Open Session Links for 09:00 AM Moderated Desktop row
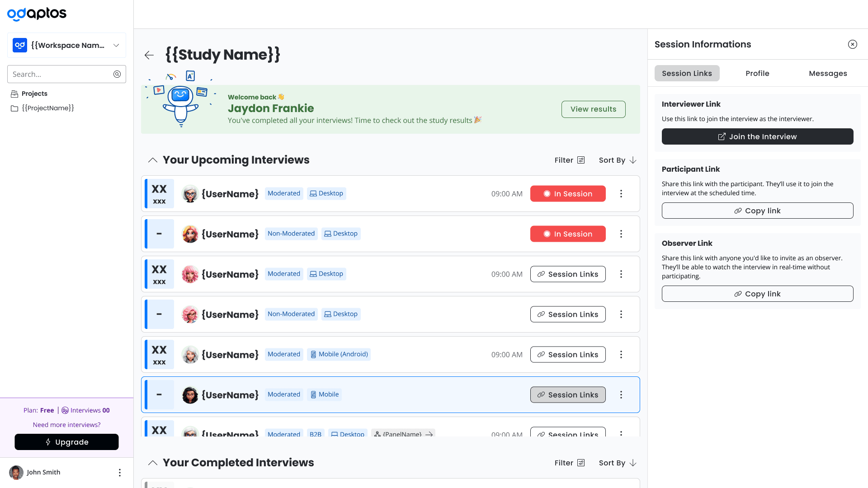Screen dimensions: 868x488 point(568,274)
